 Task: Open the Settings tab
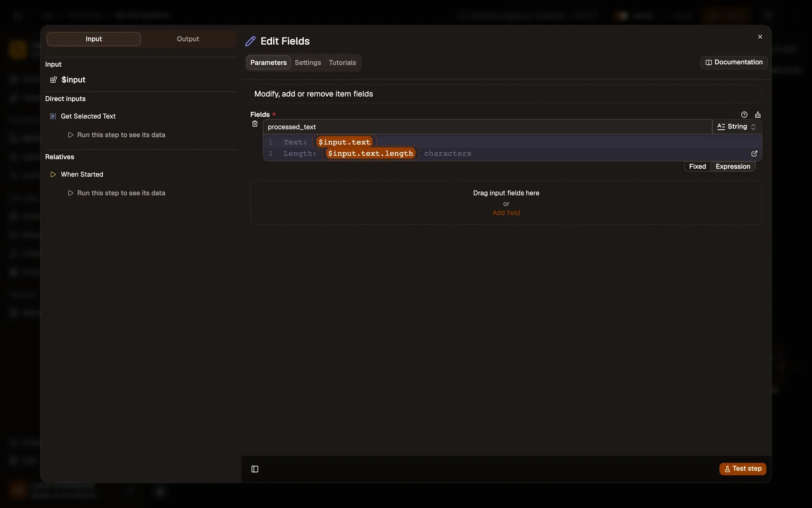308,63
